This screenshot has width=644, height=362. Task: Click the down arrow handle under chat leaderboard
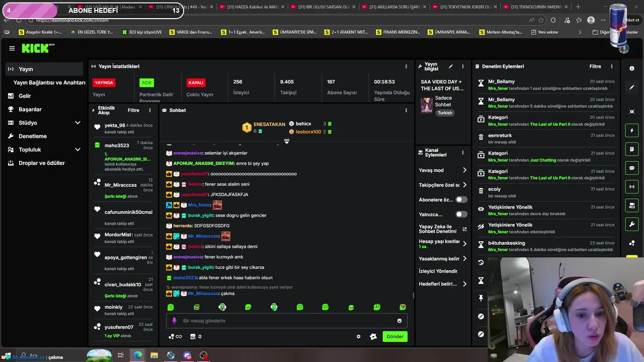[x=287, y=141]
